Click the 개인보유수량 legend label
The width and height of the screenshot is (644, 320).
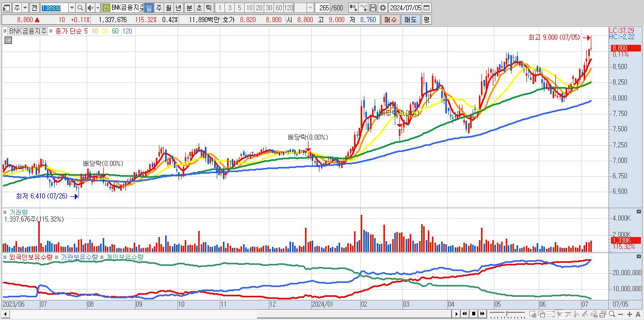point(124,257)
